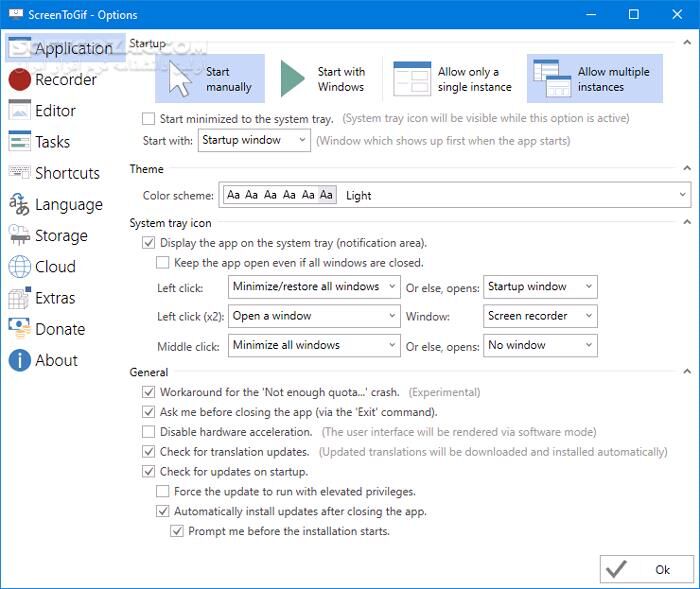Image resolution: width=700 pixels, height=589 pixels.
Task: Uncheck Check for updates on startup
Action: pyautogui.click(x=149, y=472)
